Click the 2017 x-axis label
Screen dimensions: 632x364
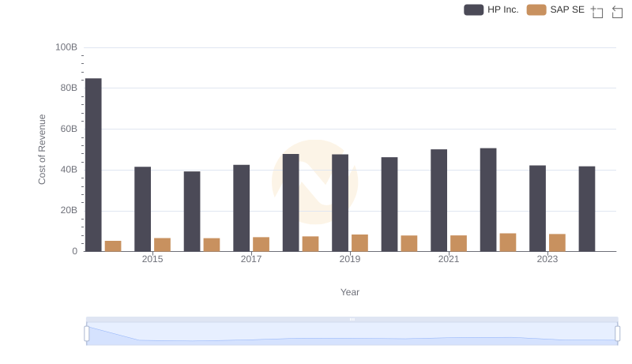coord(251,259)
